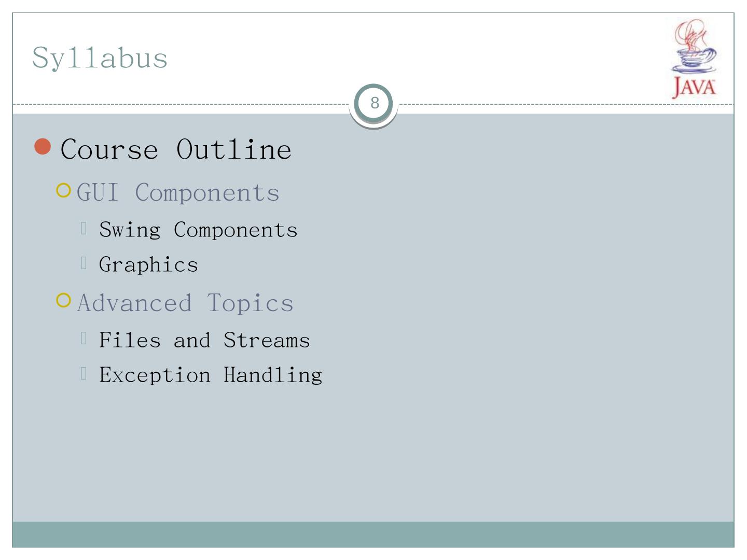Viewport: 747px width, 560px height.
Task: Select the Course Outline heading text
Action: click(176, 149)
